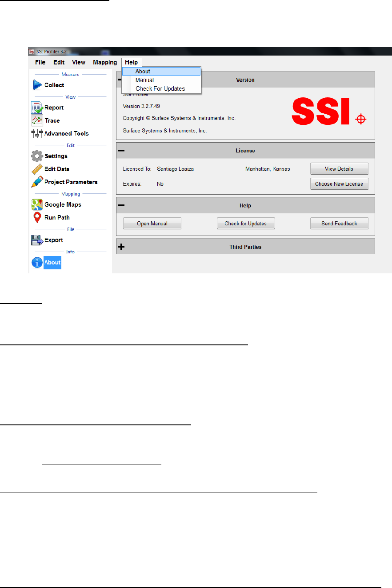
Task: Click the Settings gear icon
Action: [37, 156]
